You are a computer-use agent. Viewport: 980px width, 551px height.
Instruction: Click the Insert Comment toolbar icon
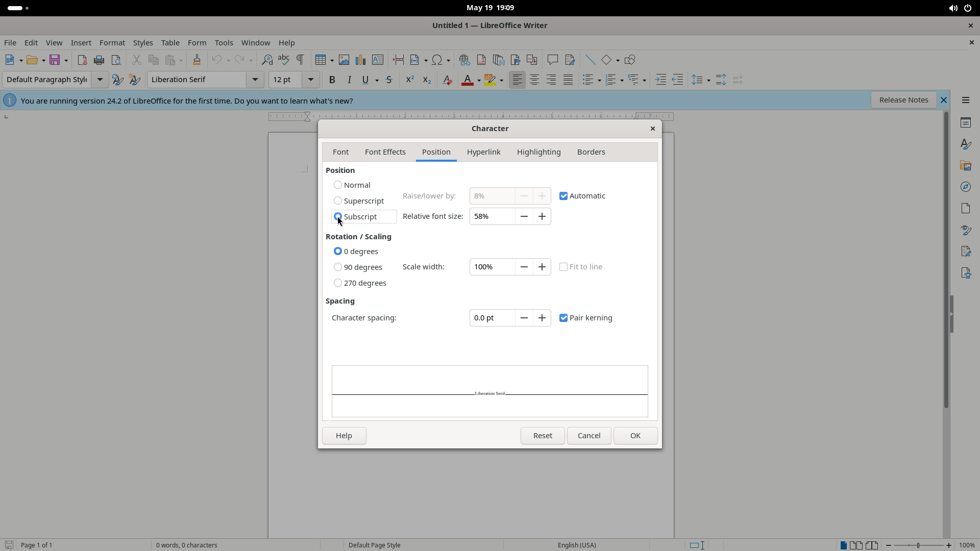coord(552,60)
